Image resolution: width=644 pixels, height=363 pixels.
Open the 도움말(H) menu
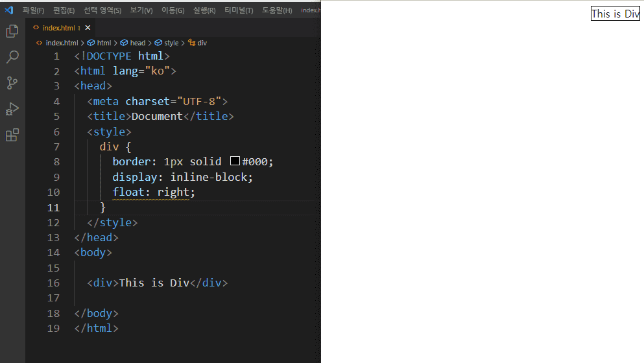click(x=277, y=10)
